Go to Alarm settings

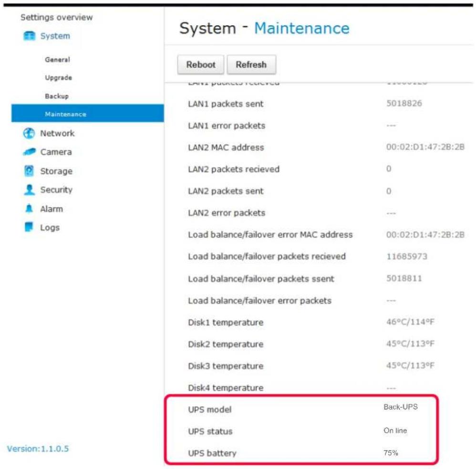[x=52, y=209]
